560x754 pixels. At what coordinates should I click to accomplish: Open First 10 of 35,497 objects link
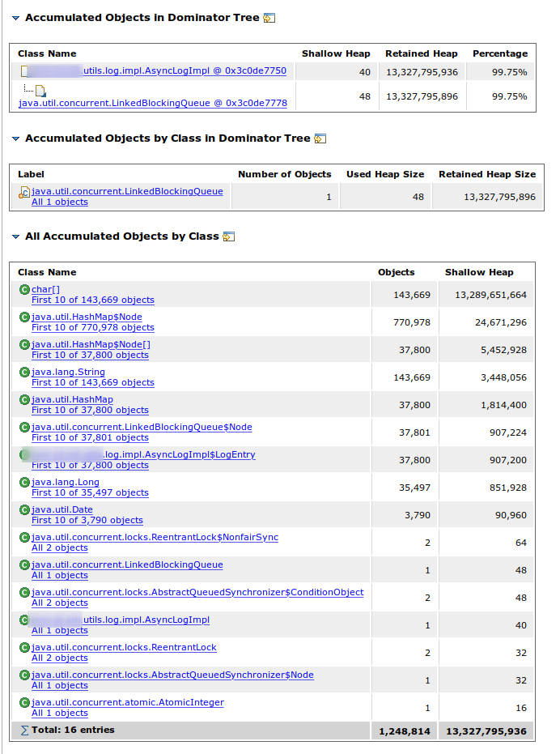pos(90,492)
